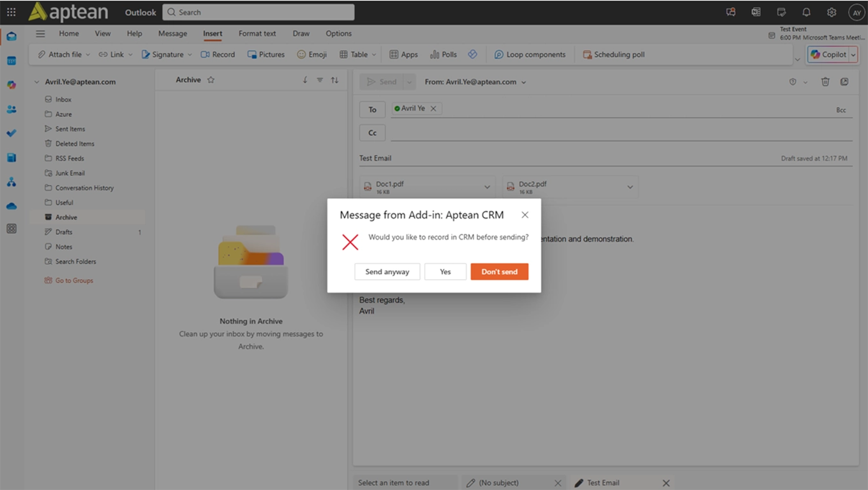
Task: Insert an Emoji into the email
Action: [311, 54]
